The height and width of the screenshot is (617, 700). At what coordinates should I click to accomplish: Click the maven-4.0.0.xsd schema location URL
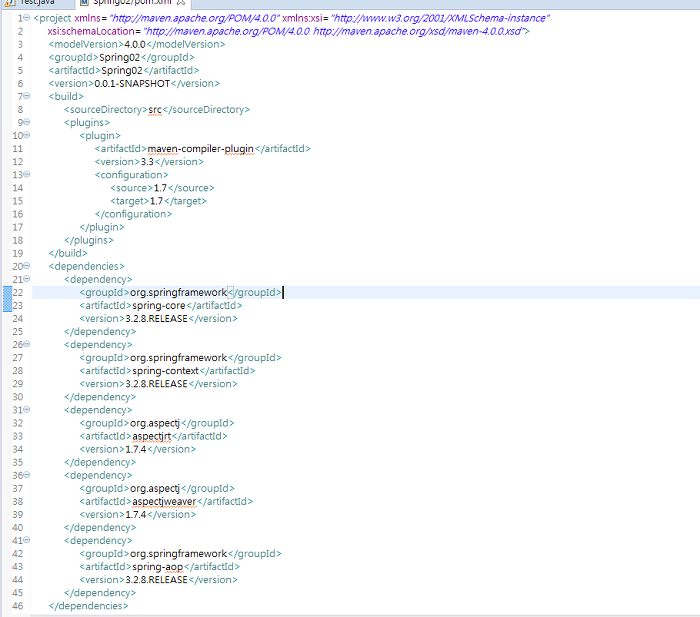419,31
